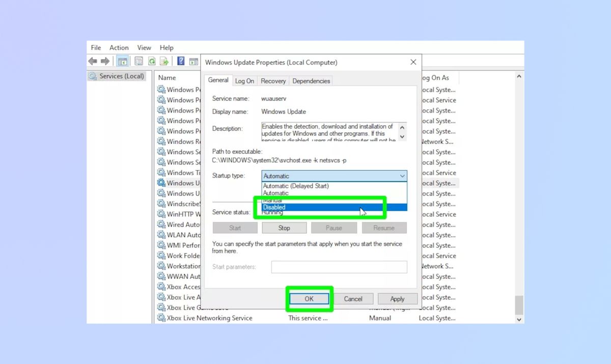Click the services list scrollbar down arrow
This screenshot has width=611, height=364.
click(x=519, y=319)
